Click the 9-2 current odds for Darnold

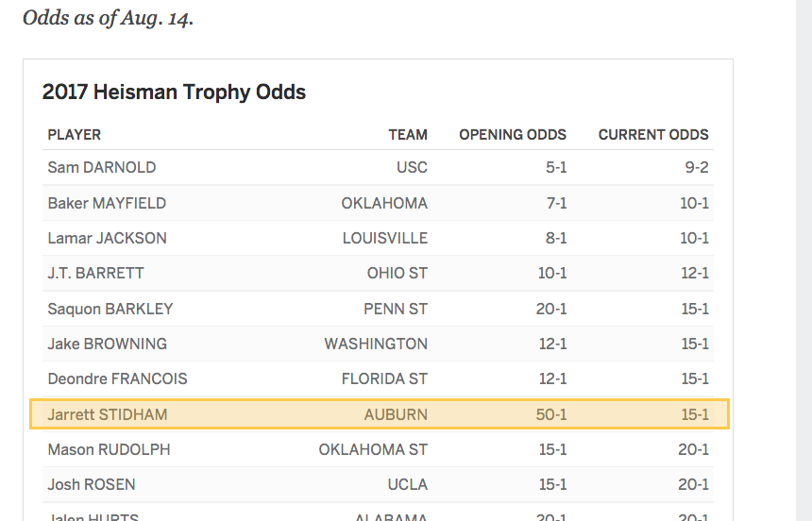tap(697, 167)
